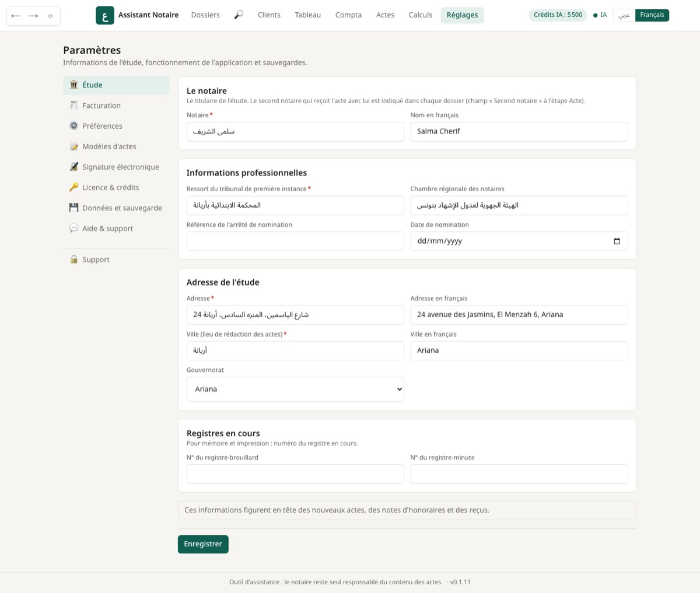
Task: Open the Tableau menu
Action: tap(308, 15)
